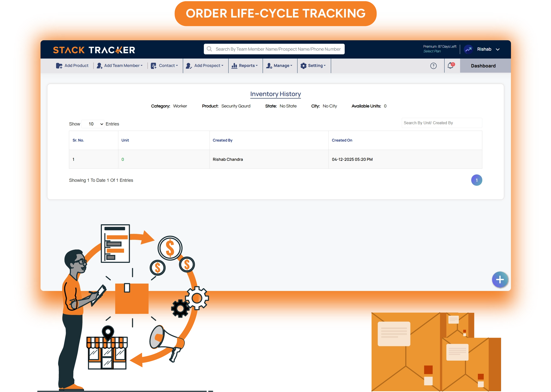Open the Inventory History heading link
The image size is (551, 392).
[x=275, y=94]
